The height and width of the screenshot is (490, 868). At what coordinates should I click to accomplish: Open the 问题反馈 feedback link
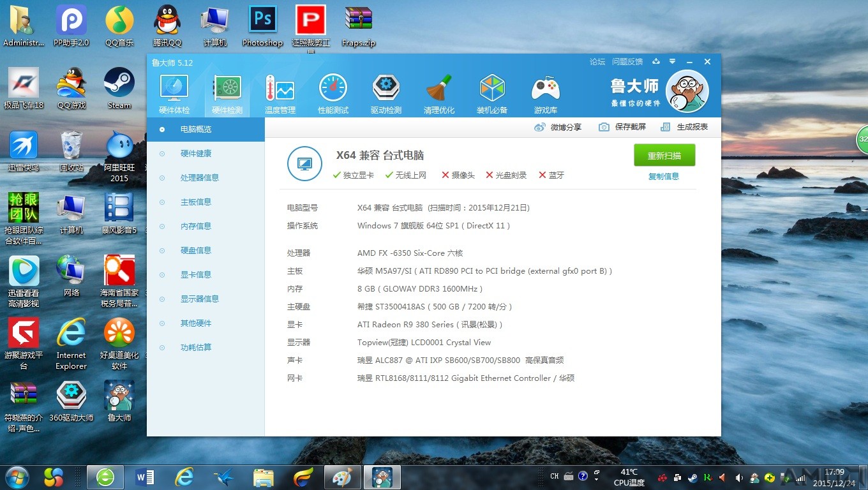click(x=627, y=62)
